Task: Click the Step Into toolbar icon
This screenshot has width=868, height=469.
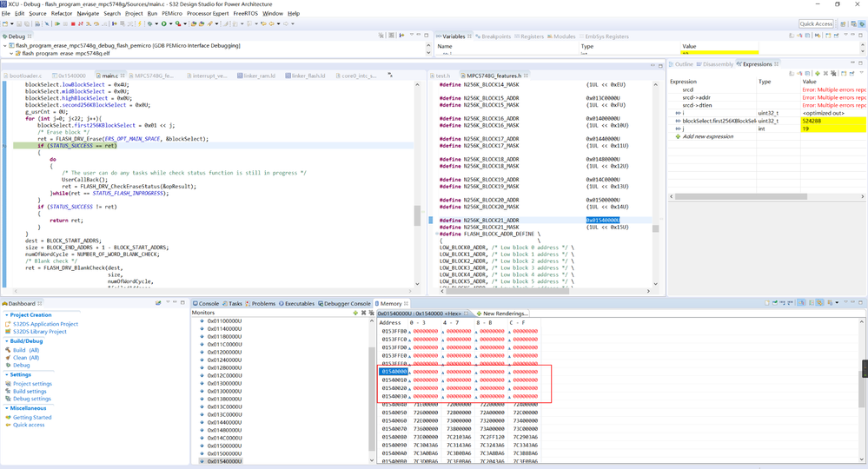Action: point(88,23)
